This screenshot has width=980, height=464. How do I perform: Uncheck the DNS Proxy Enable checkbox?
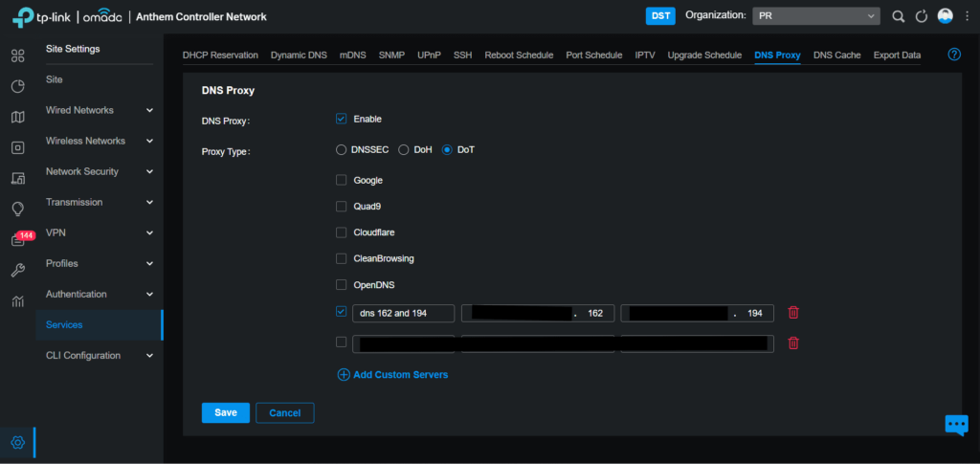click(x=341, y=119)
